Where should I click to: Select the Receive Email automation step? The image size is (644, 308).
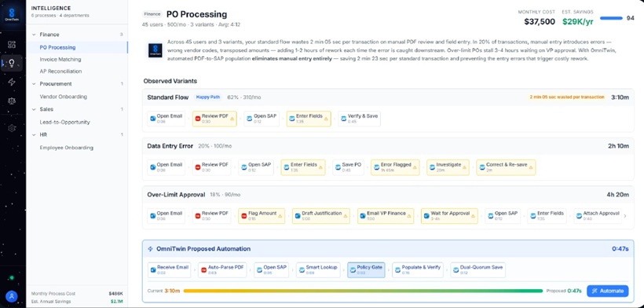pos(169,269)
